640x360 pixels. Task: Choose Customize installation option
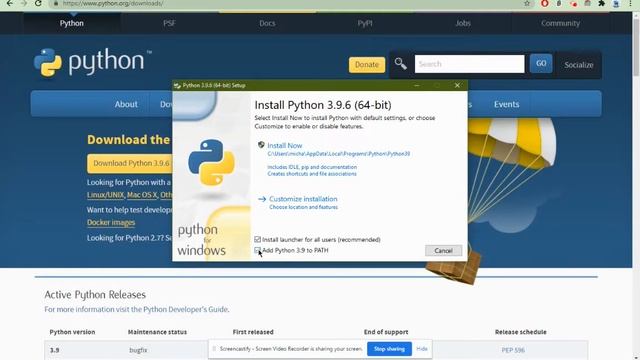303,199
